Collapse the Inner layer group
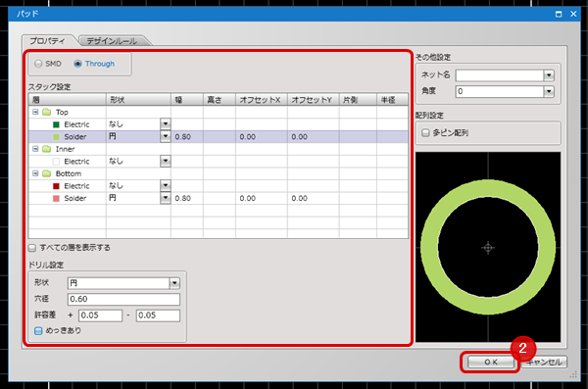This screenshot has height=389, width=588. pyautogui.click(x=35, y=149)
